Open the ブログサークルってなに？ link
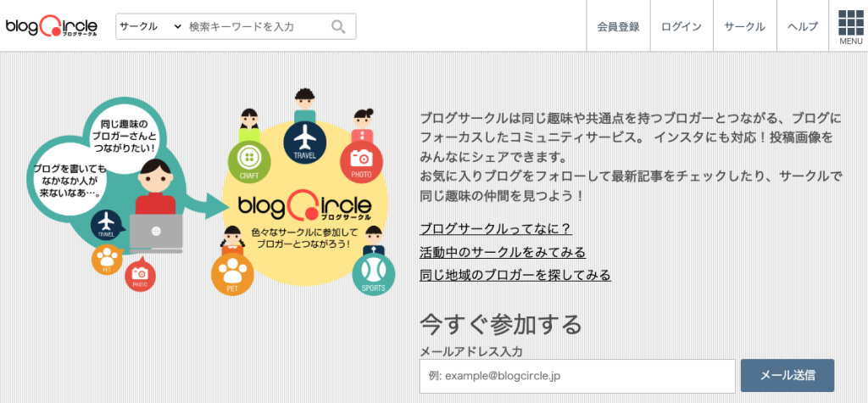Viewport: 868px width, 403px height. [496, 229]
